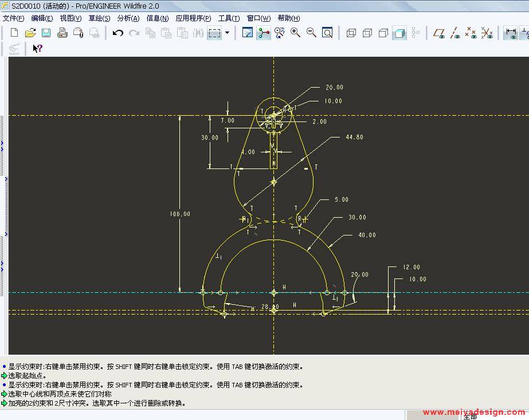Click the Zoom In magnifier icon

pos(296,33)
